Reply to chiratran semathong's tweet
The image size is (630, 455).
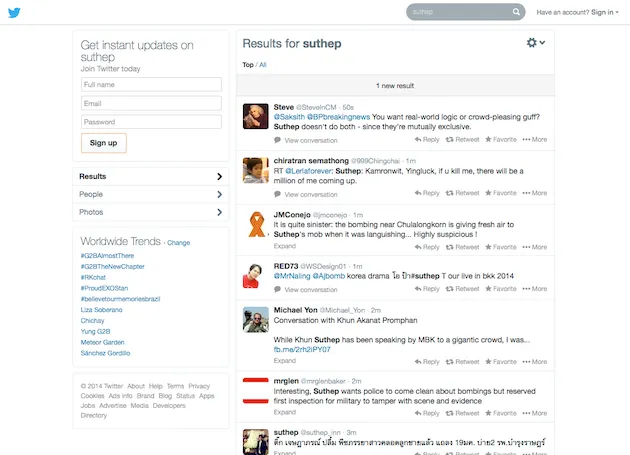(x=427, y=193)
